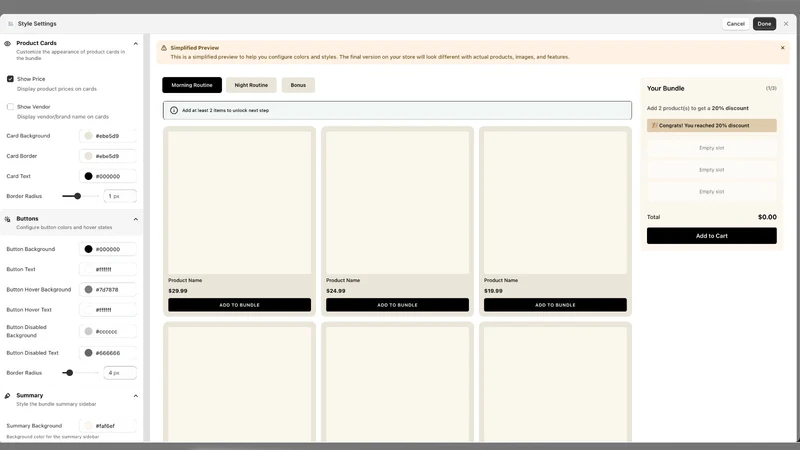Enable the Show Vendor checkbox
The height and width of the screenshot is (450, 800).
(10, 107)
